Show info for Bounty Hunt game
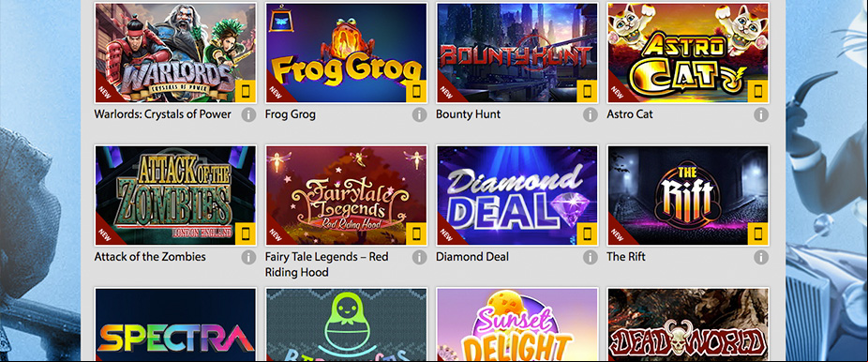 [x=591, y=114]
